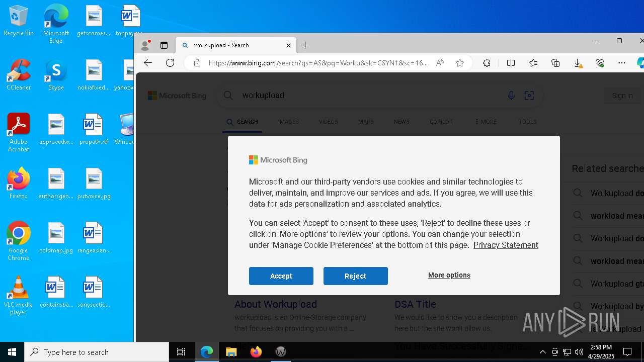Open Edge Browser essentials heart icon
Screen dimensions: 644x362
point(600,63)
